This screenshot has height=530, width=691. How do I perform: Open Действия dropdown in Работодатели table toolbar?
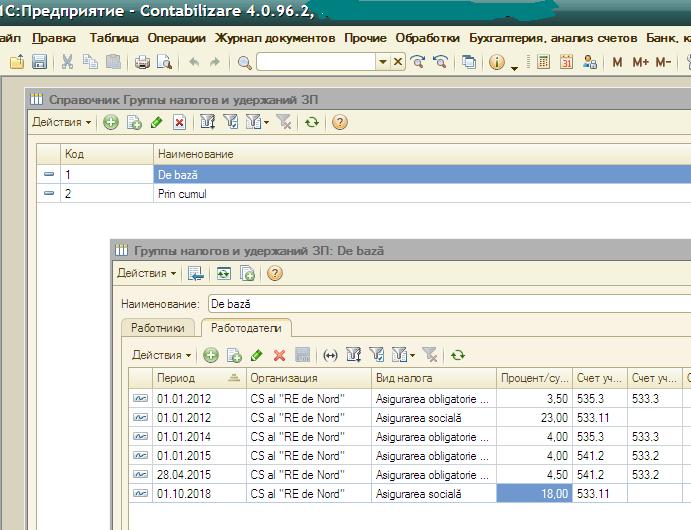pos(161,355)
